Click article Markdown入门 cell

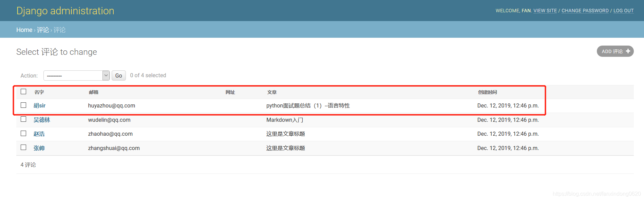[285, 120]
